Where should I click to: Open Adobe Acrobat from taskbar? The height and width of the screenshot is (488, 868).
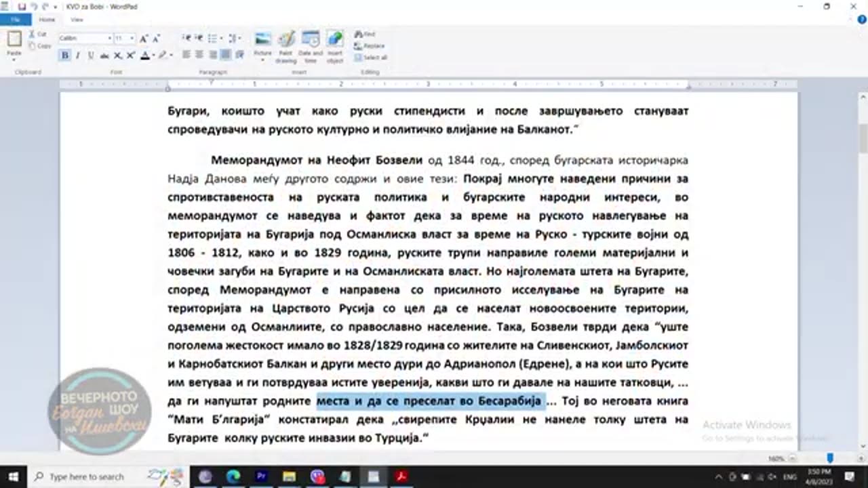click(x=401, y=476)
